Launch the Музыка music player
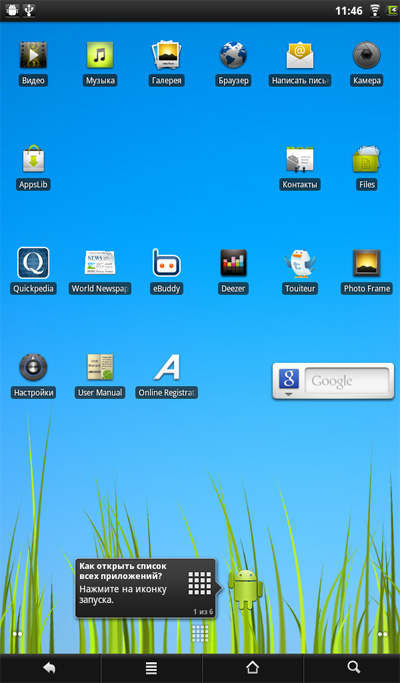 pos(100,64)
